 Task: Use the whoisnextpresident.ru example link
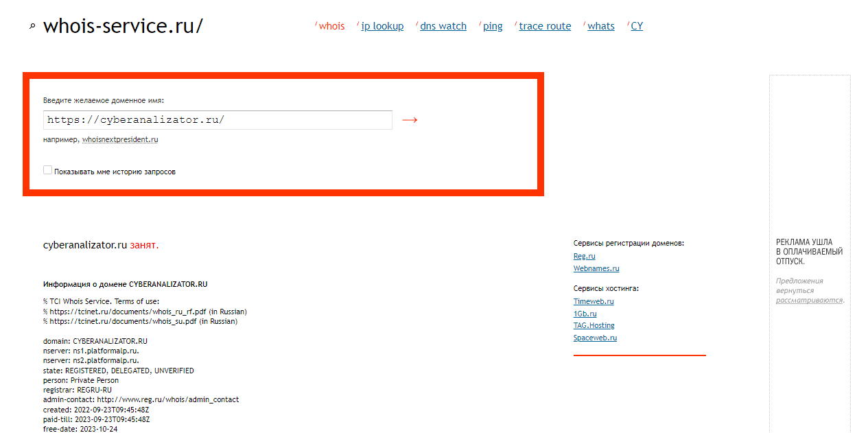pyautogui.click(x=120, y=139)
